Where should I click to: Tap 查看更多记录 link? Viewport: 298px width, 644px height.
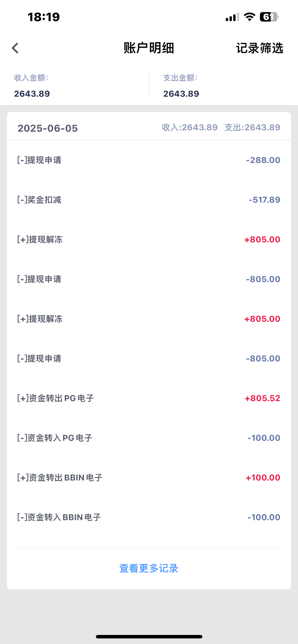[x=149, y=568]
